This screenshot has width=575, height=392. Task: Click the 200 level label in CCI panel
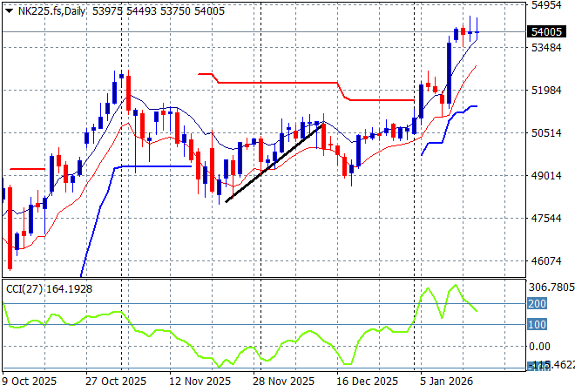537,304
